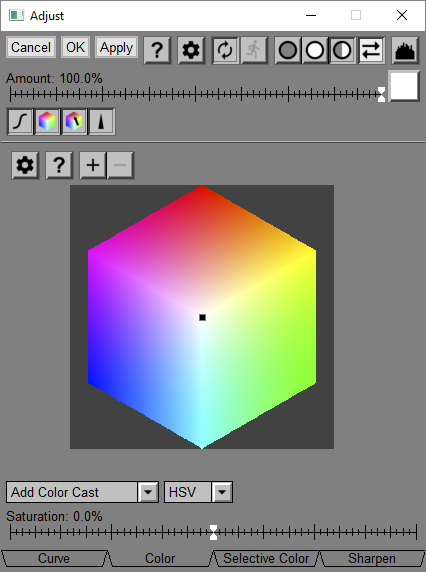Toggle the swap arrows button
Screen dimensions: 426x572
pos(371,50)
